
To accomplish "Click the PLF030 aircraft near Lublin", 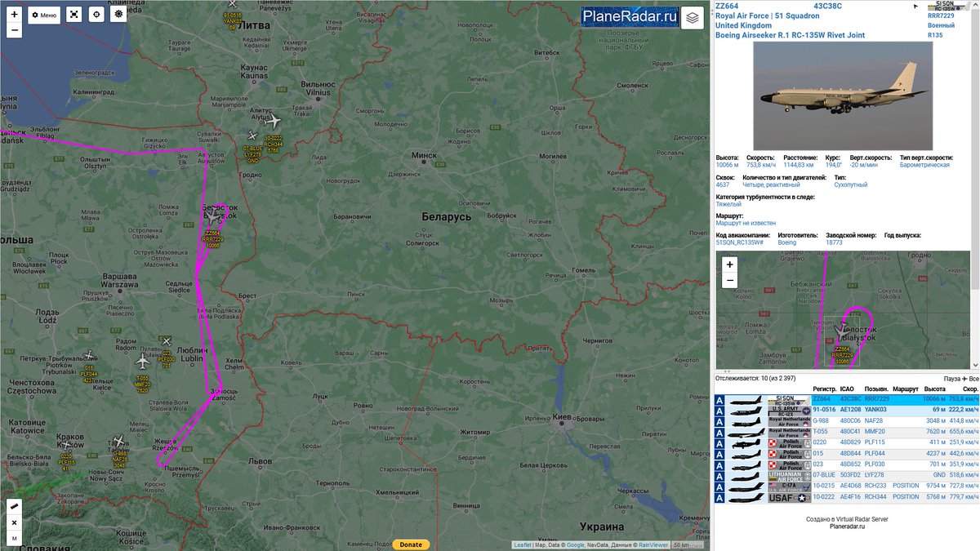I will 167,341.
